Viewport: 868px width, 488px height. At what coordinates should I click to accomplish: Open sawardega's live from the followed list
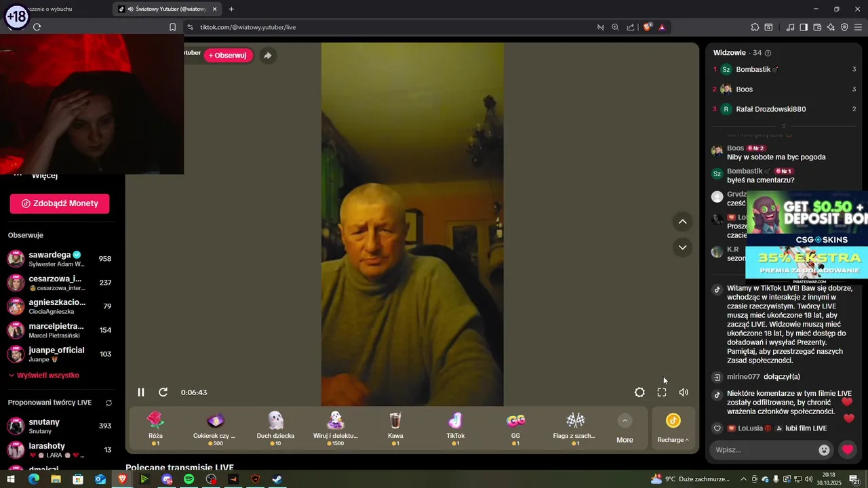click(x=60, y=259)
